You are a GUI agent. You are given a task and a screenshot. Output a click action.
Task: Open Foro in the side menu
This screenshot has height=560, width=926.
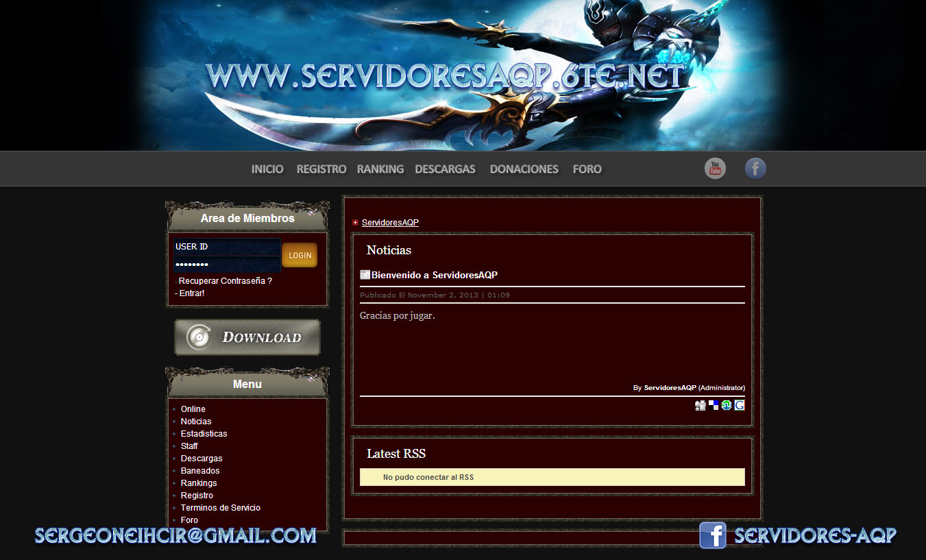pyautogui.click(x=189, y=520)
